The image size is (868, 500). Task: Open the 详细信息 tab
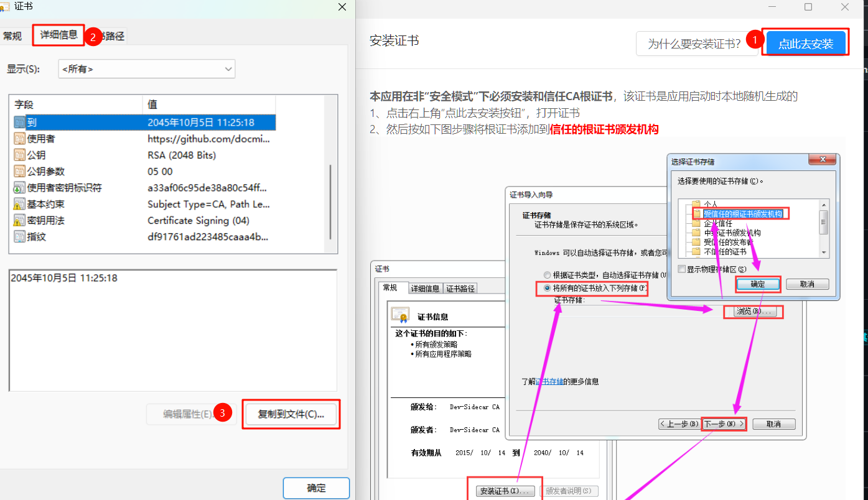point(58,35)
